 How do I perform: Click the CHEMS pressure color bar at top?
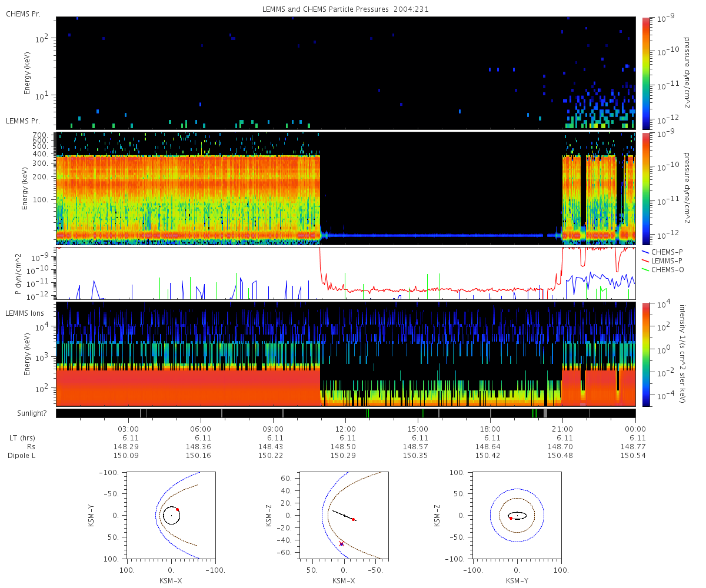click(645, 73)
